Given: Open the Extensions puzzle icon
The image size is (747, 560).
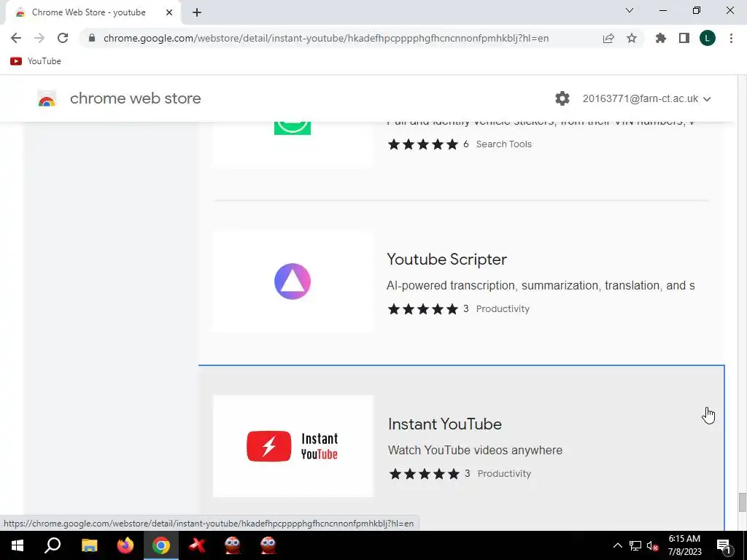Looking at the screenshot, I should [661, 38].
